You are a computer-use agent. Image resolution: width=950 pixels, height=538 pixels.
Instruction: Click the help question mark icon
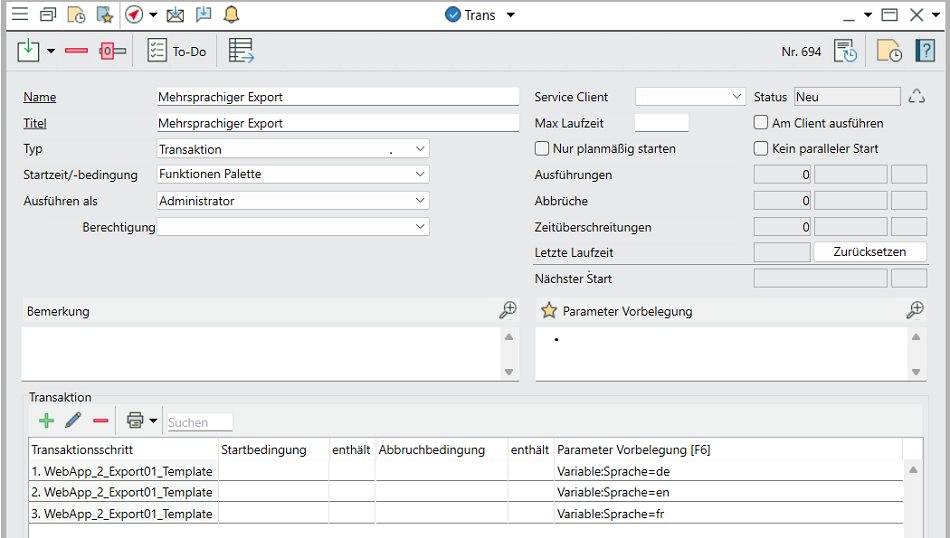[x=925, y=51]
